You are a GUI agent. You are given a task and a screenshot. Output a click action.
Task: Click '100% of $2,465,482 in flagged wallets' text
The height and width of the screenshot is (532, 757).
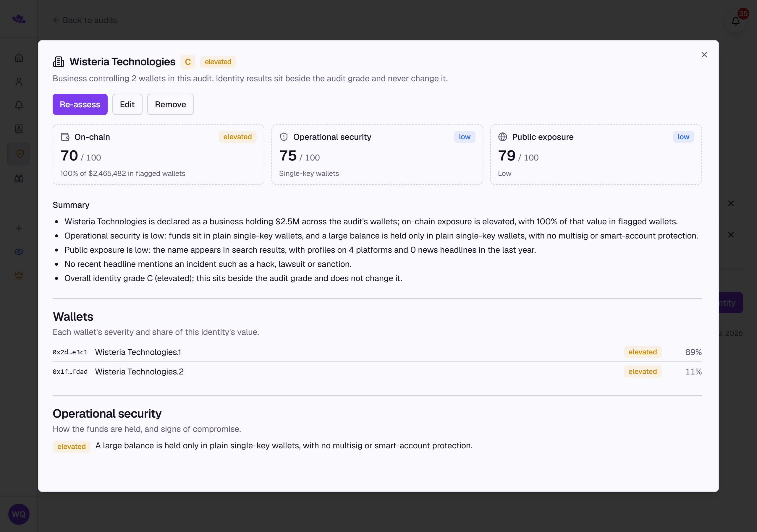click(123, 173)
